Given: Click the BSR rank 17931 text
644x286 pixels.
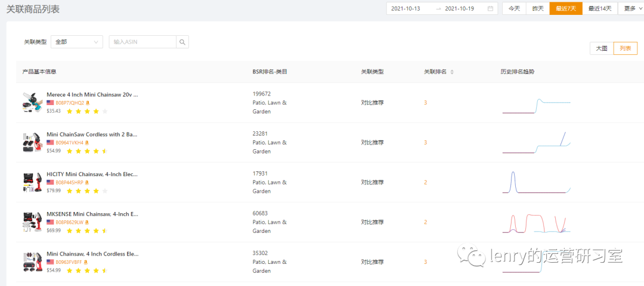Looking at the screenshot, I should (260, 174).
